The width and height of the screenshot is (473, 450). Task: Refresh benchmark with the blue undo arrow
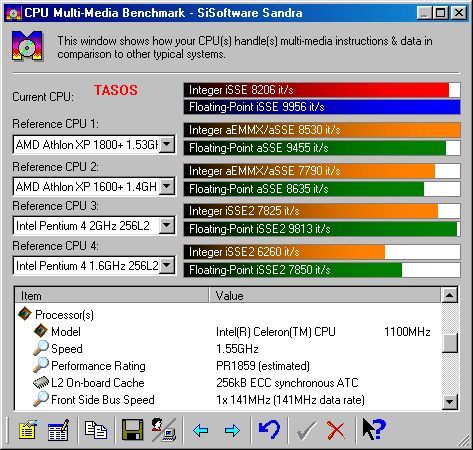click(x=269, y=430)
